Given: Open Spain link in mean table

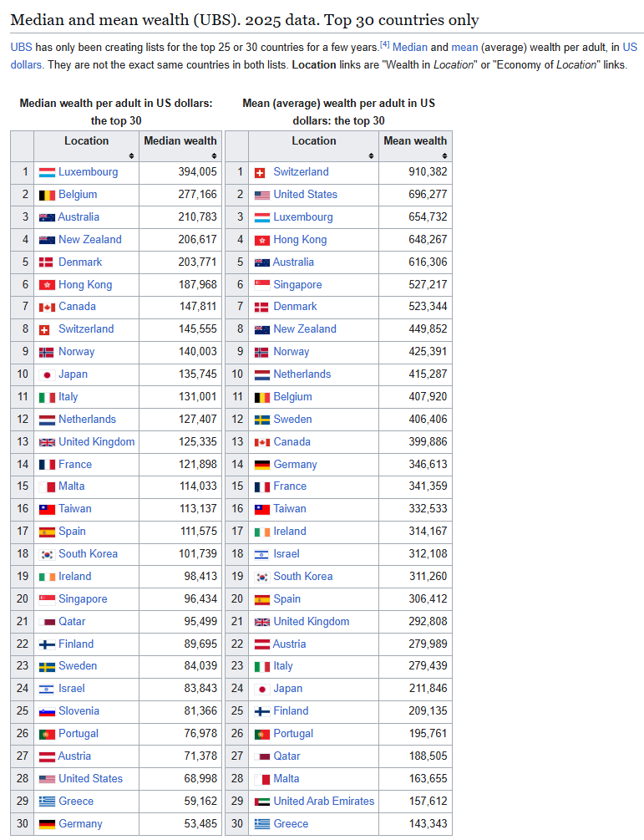Looking at the screenshot, I should pos(287,599).
